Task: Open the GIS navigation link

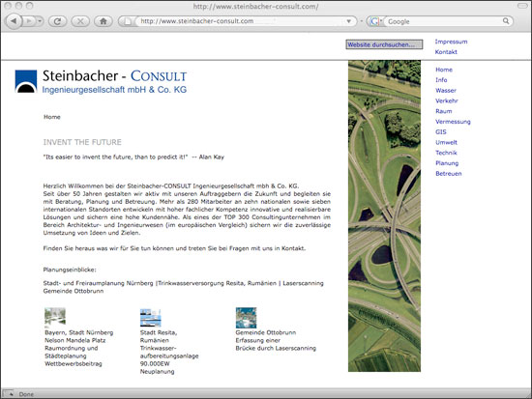Action: tap(441, 131)
